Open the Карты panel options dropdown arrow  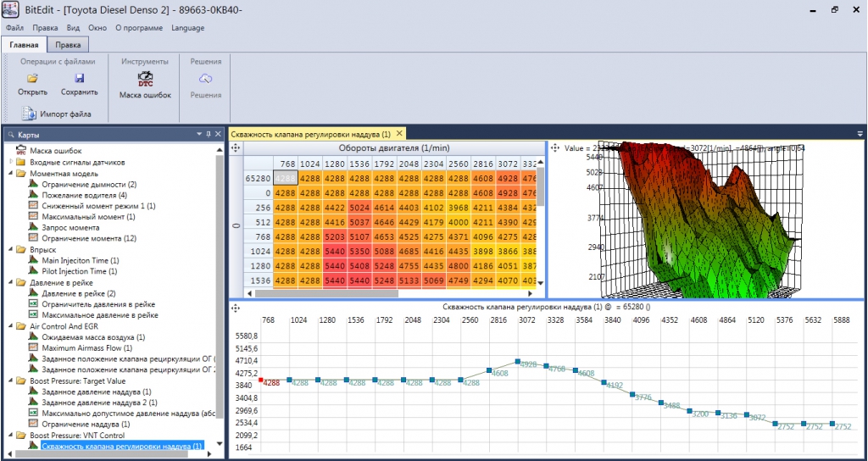click(x=199, y=134)
